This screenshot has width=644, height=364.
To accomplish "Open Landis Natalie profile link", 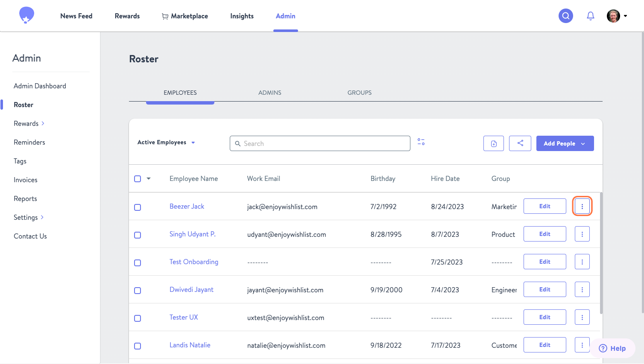I will (x=190, y=345).
